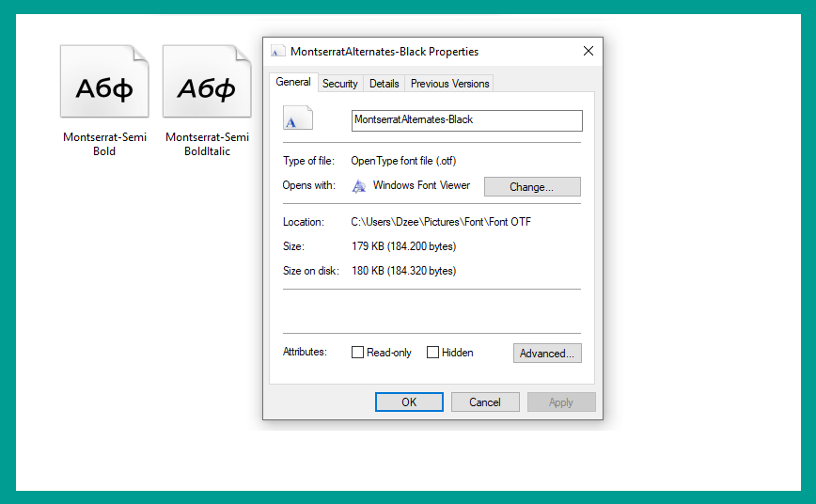Close the Properties dialog with X
The height and width of the screenshot is (504, 816).
[x=588, y=51]
